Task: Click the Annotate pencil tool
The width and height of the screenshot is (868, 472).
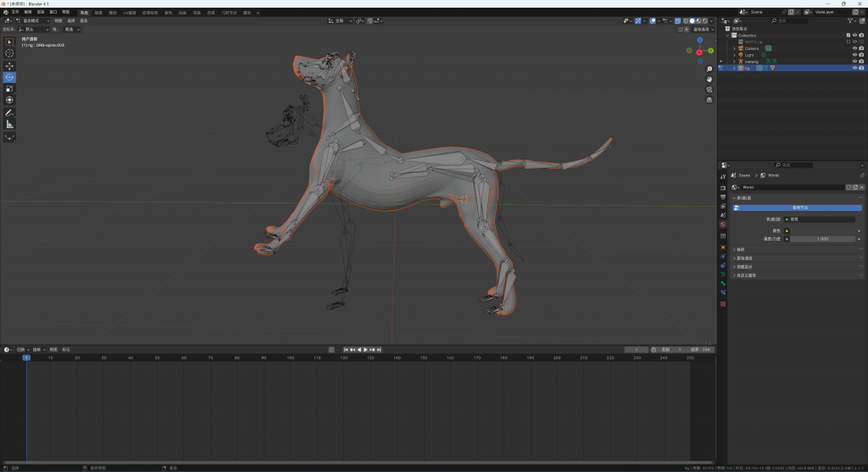Action: coord(9,112)
